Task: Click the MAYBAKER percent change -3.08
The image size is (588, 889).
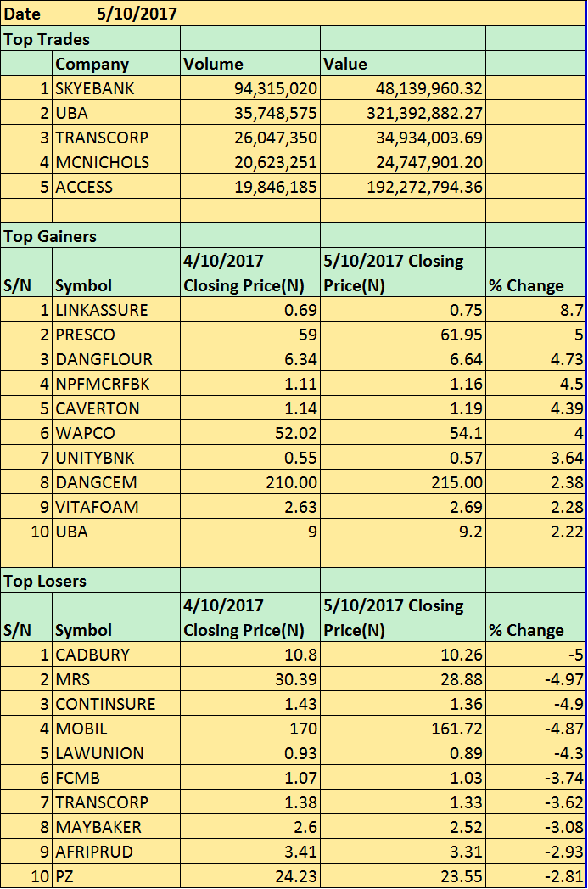Action: tap(563, 827)
